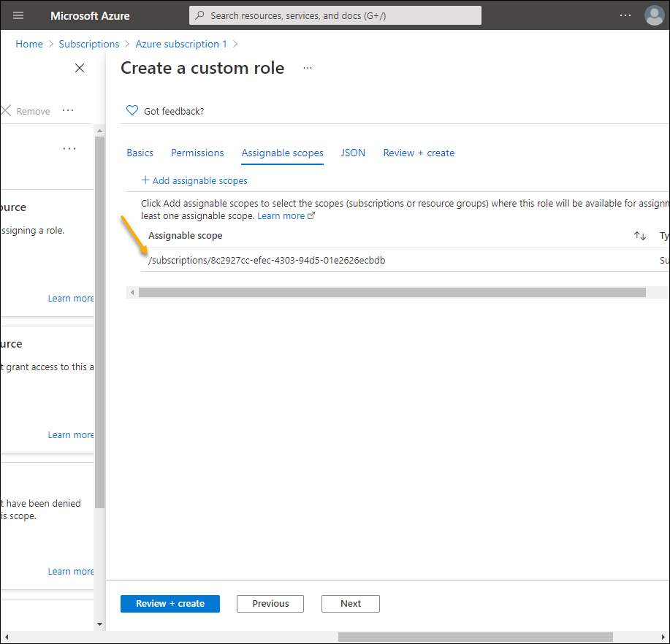Open the user account avatar

(x=654, y=15)
